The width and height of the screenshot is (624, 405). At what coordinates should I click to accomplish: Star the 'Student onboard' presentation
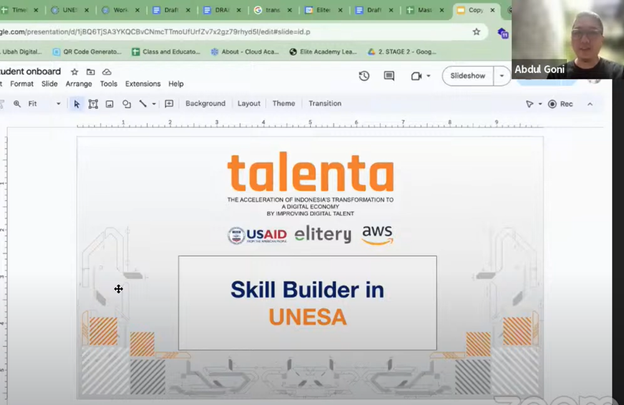point(74,72)
